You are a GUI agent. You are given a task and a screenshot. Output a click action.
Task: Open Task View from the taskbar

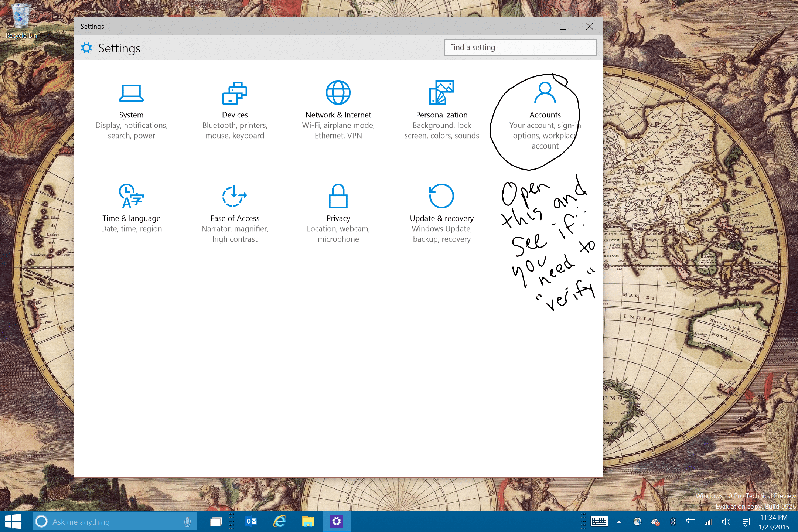click(x=216, y=521)
